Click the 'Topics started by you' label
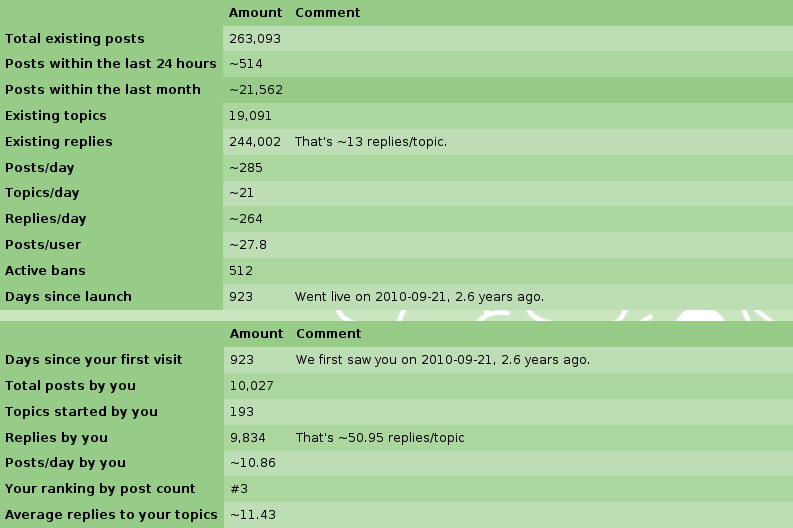Image resolution: width=793 pixels, height=528 pixels. point(81,412)
